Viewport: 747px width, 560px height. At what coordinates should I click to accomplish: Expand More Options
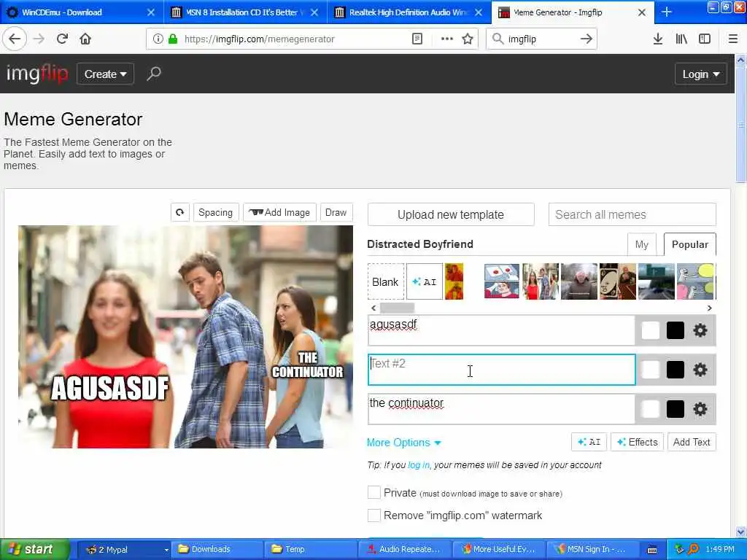pyautogui.click(x=403, y=443)
